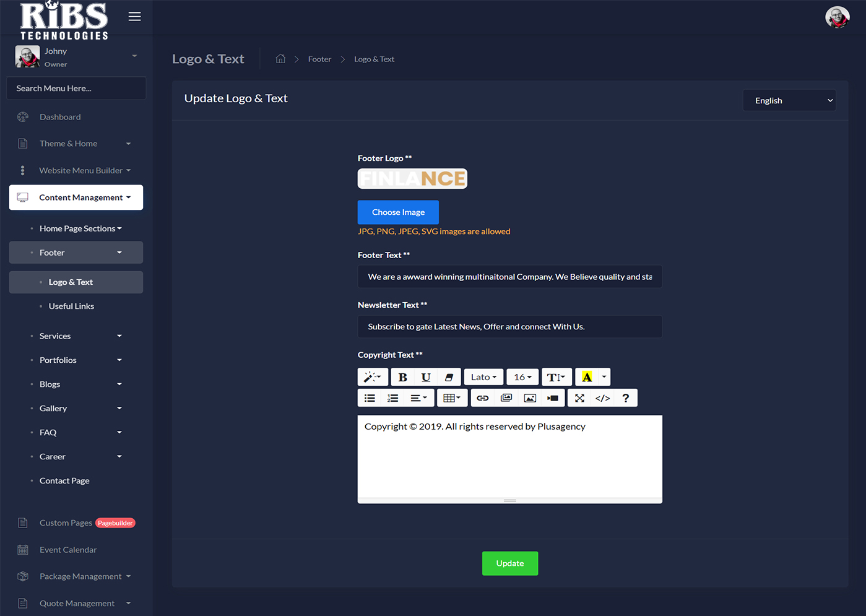The height and width of the screenshot is (616, 866).
Task: Open the font size 16 dropdown
Action: (522, 377)
